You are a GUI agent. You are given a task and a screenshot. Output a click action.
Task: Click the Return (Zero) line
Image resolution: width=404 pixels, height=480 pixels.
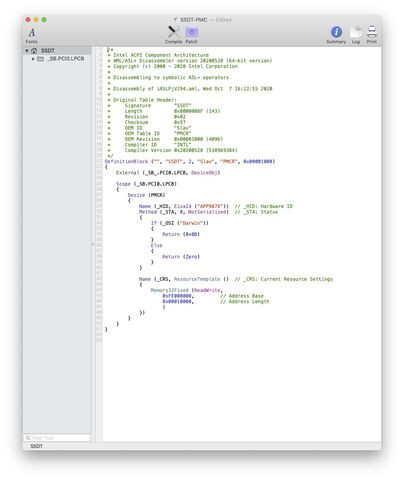pos(181,257)
